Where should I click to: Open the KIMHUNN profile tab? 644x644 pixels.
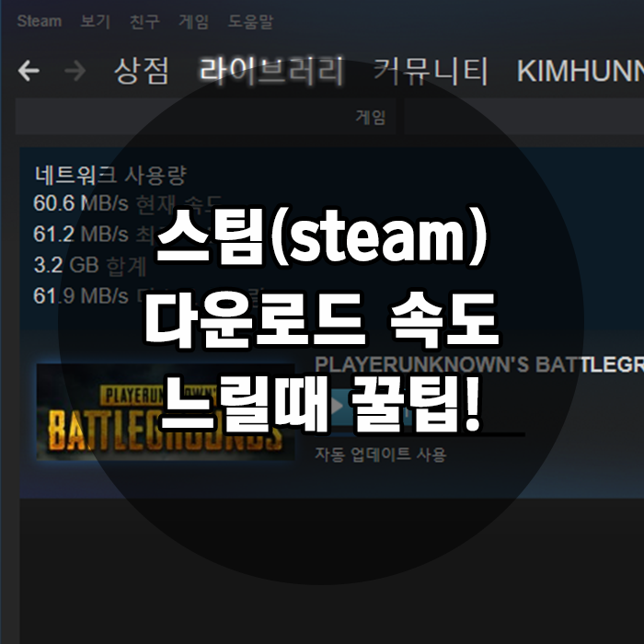pyautogui.click(x=580, y=71)
